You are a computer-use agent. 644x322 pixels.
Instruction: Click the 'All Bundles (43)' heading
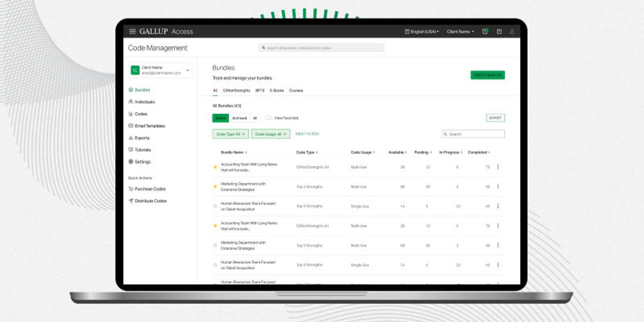pyautogui.click(x=226, y=106)
